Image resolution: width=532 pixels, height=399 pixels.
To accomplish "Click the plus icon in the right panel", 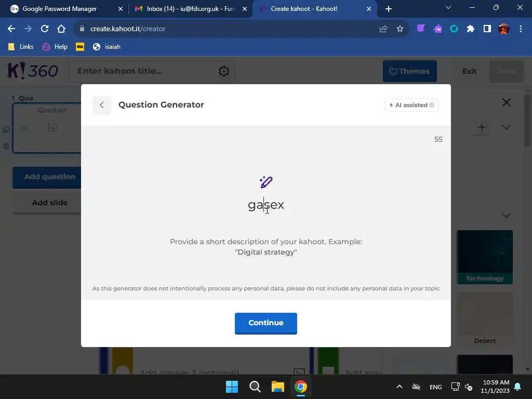I will point(481,128).
